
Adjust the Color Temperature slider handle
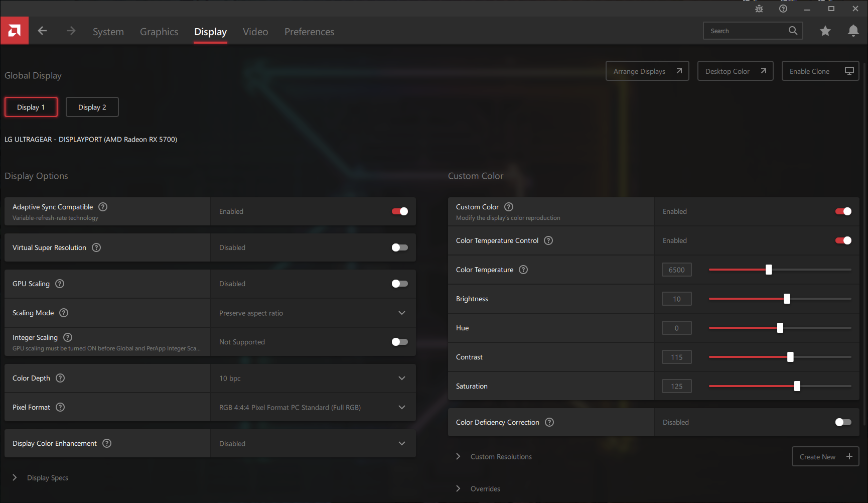tap(769, 270)
